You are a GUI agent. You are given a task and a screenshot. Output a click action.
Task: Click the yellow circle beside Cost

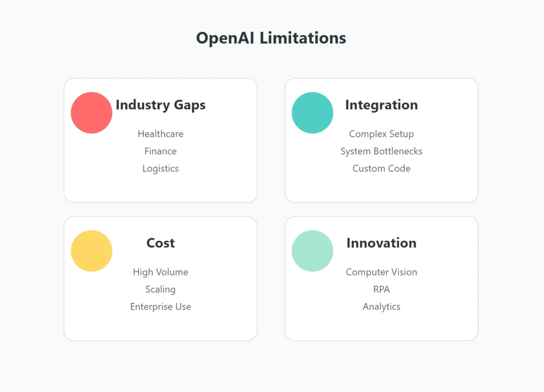point(92,251)
